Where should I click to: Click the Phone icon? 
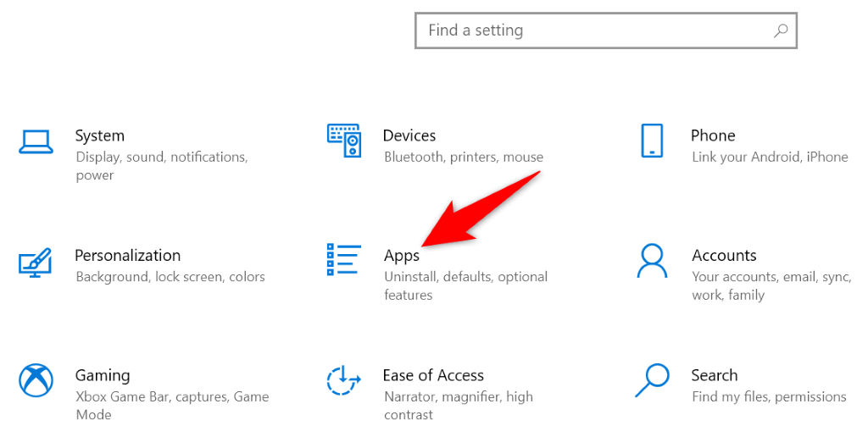pos(652,141)
